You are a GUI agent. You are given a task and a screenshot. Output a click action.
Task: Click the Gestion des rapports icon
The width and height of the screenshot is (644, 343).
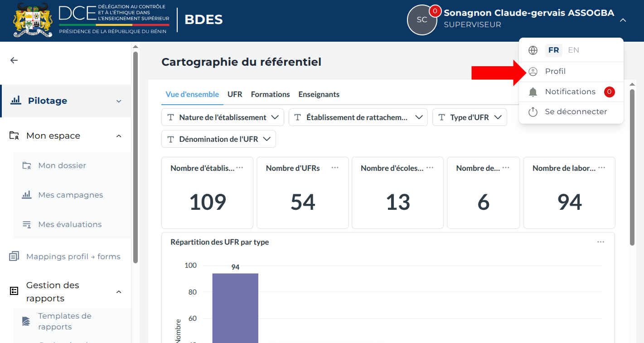(x=14, y=291)
